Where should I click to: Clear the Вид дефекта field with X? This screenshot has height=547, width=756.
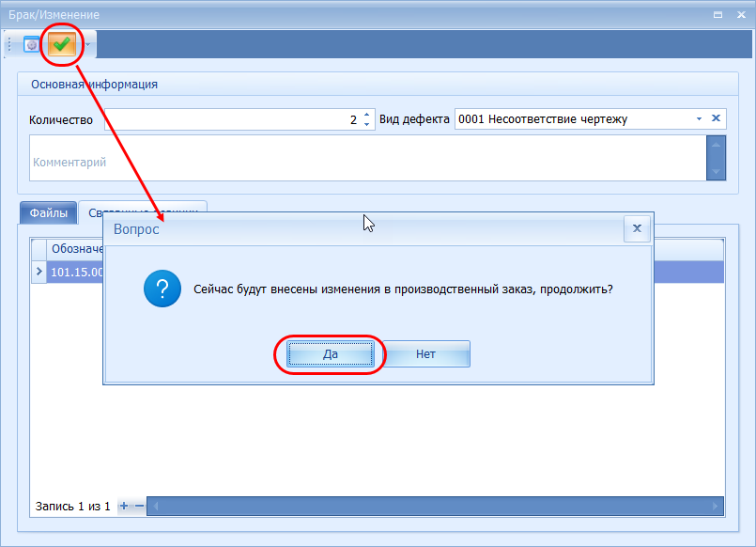[716, 118]
